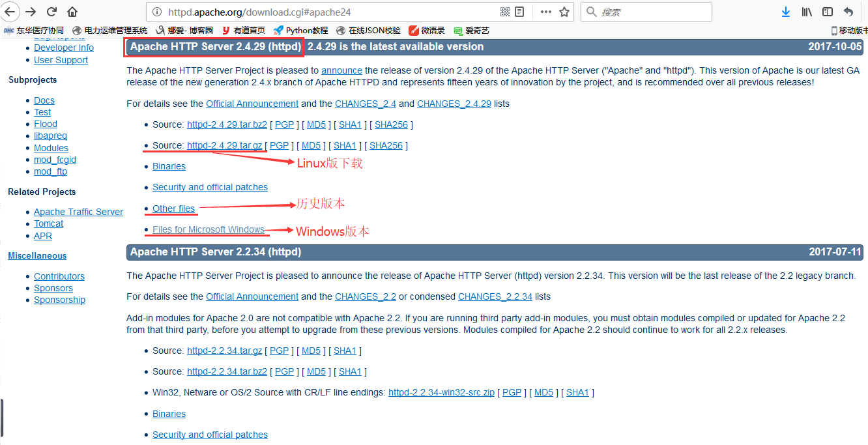Viewport: 868px width, 445px height.
Task: Open 爱奇艺 bookmark
Action: [x=472, y=30]
